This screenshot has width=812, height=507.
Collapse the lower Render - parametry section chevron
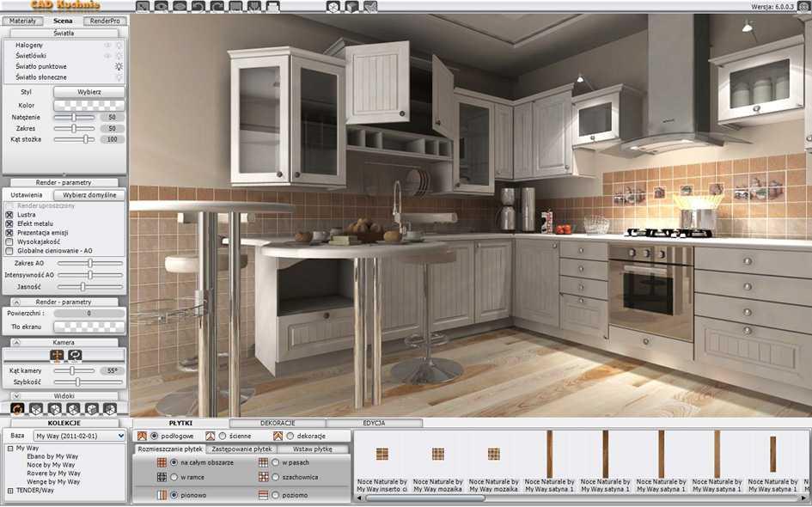coord(16,302)
